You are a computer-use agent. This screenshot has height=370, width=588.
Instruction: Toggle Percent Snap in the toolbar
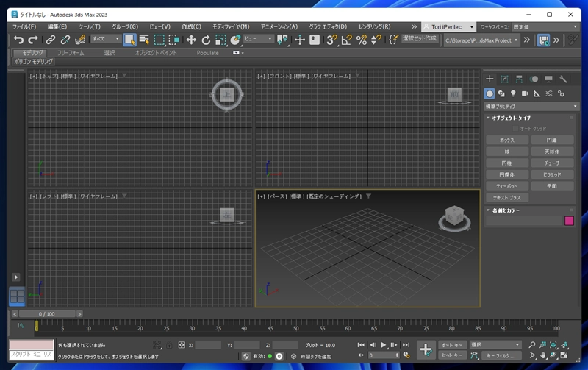click(362, 40)
